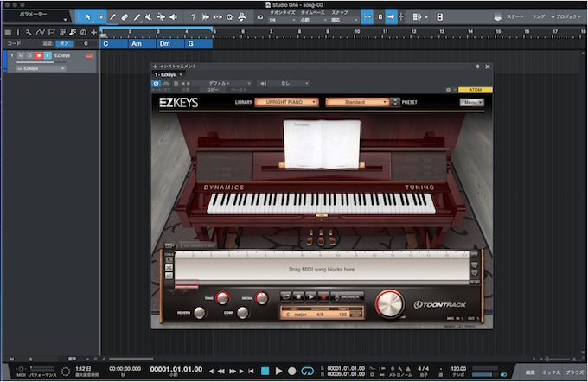
Task: Click the IQ input quantize icon
Action: click(260, 17)
